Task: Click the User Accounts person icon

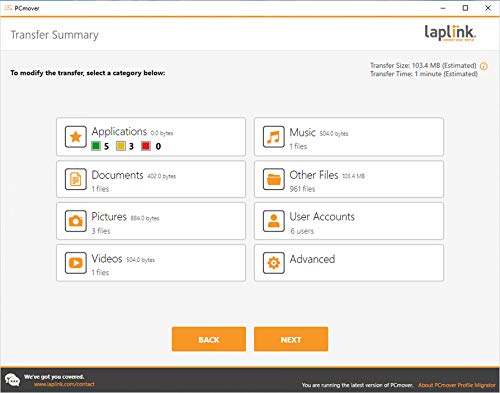Action: tap(274, 221)
